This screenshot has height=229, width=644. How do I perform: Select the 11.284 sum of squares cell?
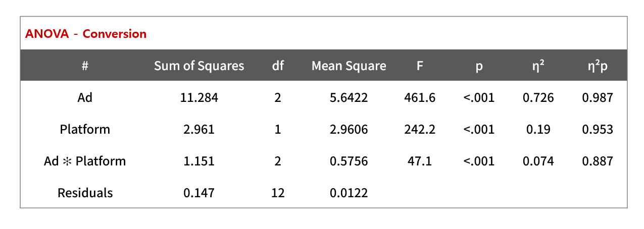point(199,97)
